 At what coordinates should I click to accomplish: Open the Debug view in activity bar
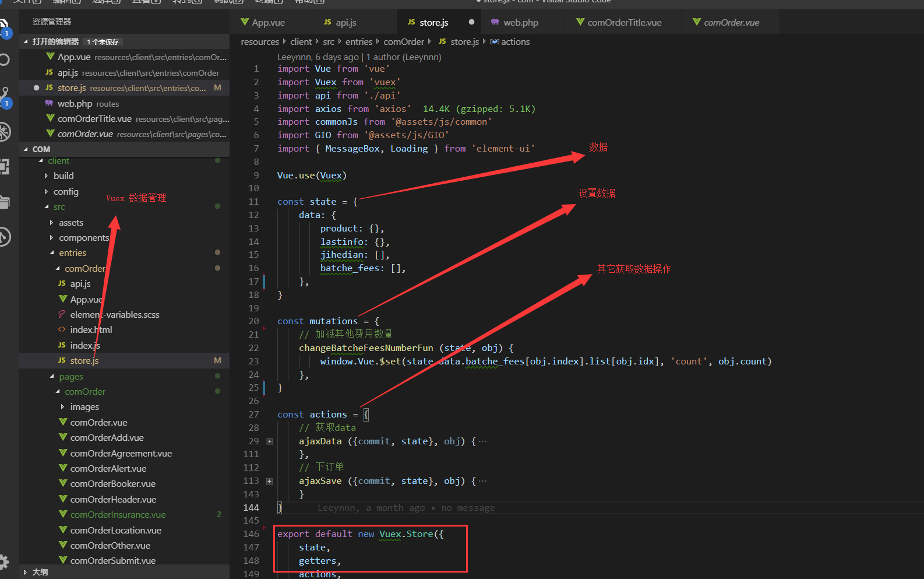click(5, 132)
